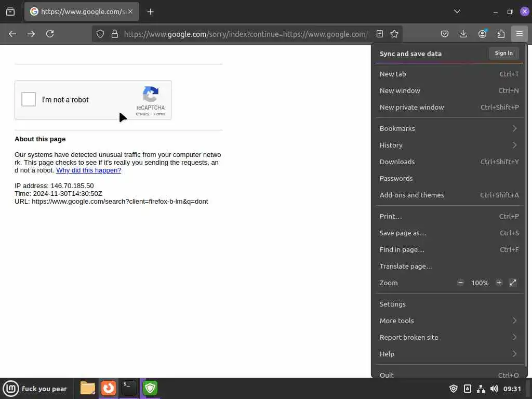Expand the More tools submenu
Image resolution: width=532 pixels, height=399 pixels.
click(449, 321)
